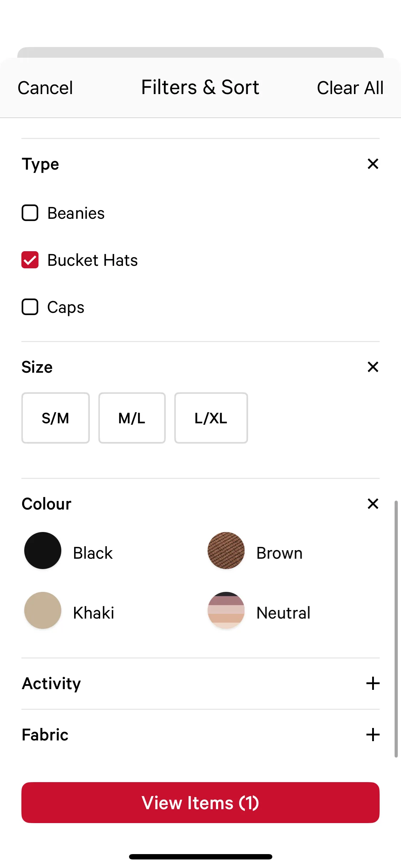Clear All applied filters
Image resolution: width=401 pixels, height=868 pixels.
click(x=350, y=88)
